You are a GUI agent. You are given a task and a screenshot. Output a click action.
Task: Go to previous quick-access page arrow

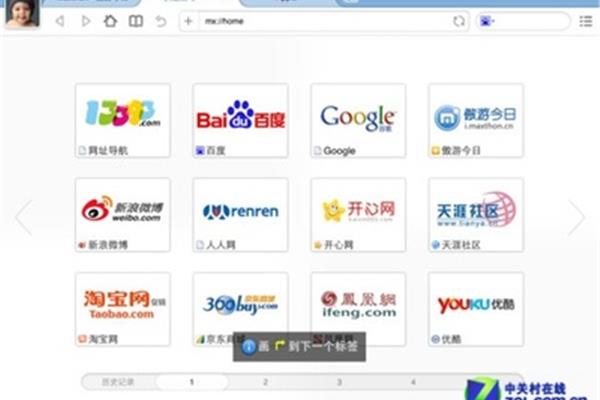coord(24,217)
